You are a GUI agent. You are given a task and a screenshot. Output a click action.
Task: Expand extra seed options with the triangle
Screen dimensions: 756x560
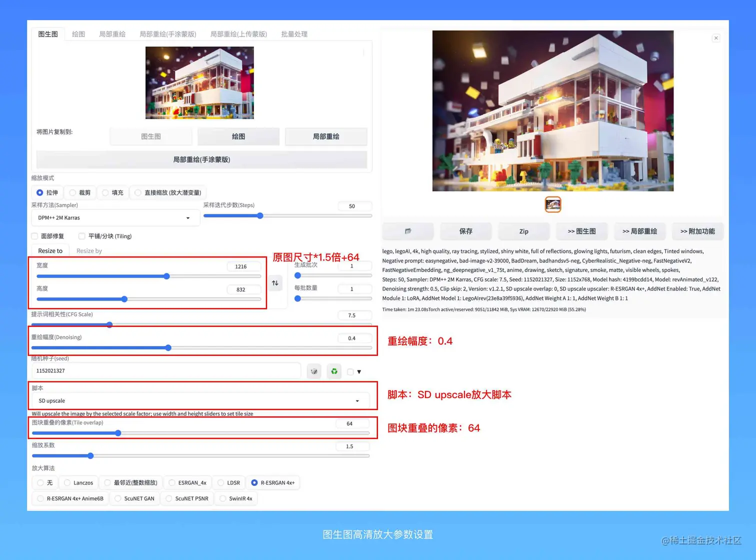coord(358,371)
